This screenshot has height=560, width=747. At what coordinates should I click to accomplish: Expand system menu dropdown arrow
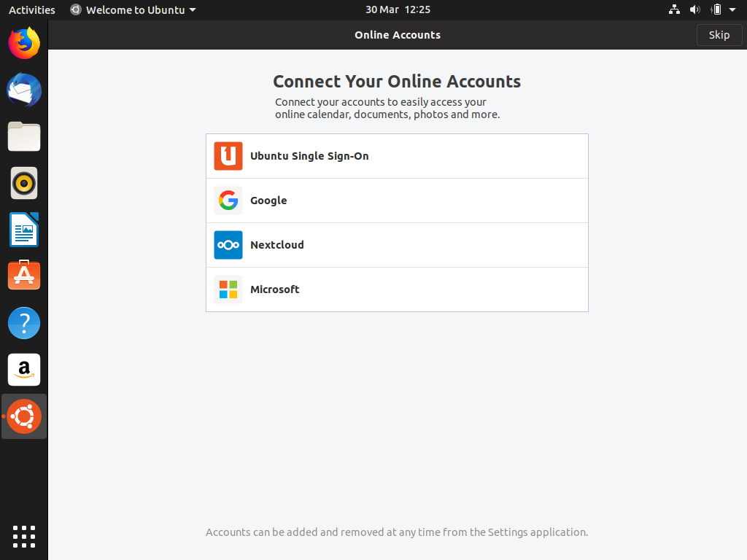(732, 10)
